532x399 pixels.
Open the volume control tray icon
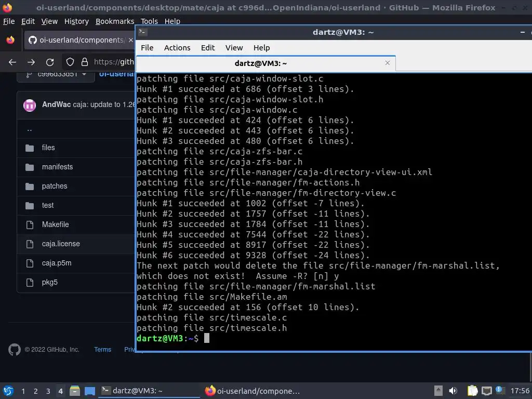pos(453,391)
